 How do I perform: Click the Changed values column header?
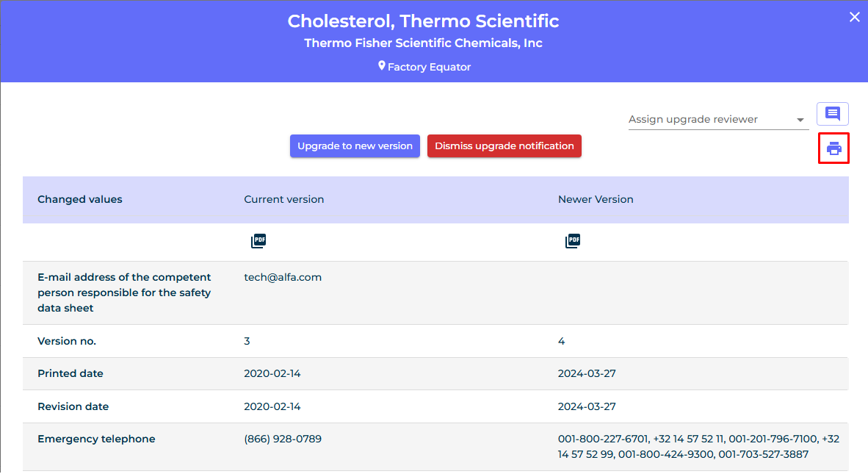(80, 199)
